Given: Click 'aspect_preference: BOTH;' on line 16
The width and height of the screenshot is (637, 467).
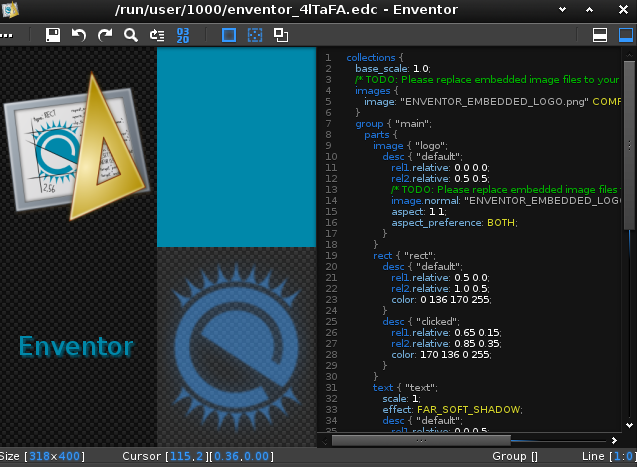Looking at the screenshot, I should [x=454, y=223].
